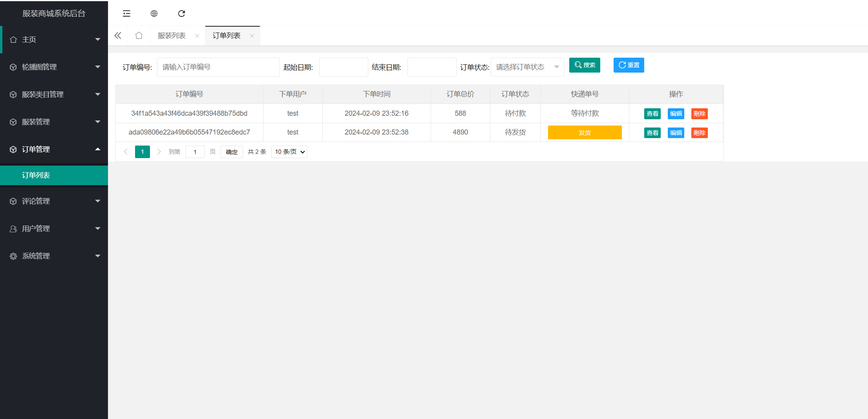The width and height of the screenshot is (868, 419).
Task: Click the refresh icon in top toolbar
Action: coord(181,14)
